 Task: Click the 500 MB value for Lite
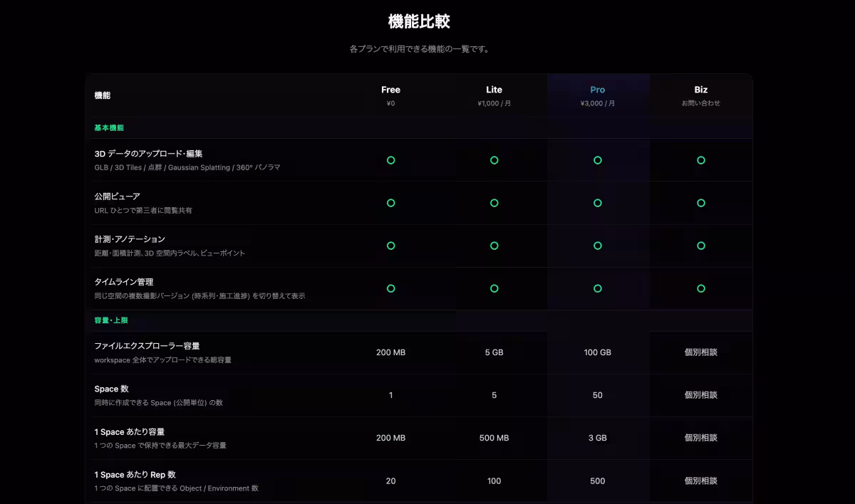(494, 438)
